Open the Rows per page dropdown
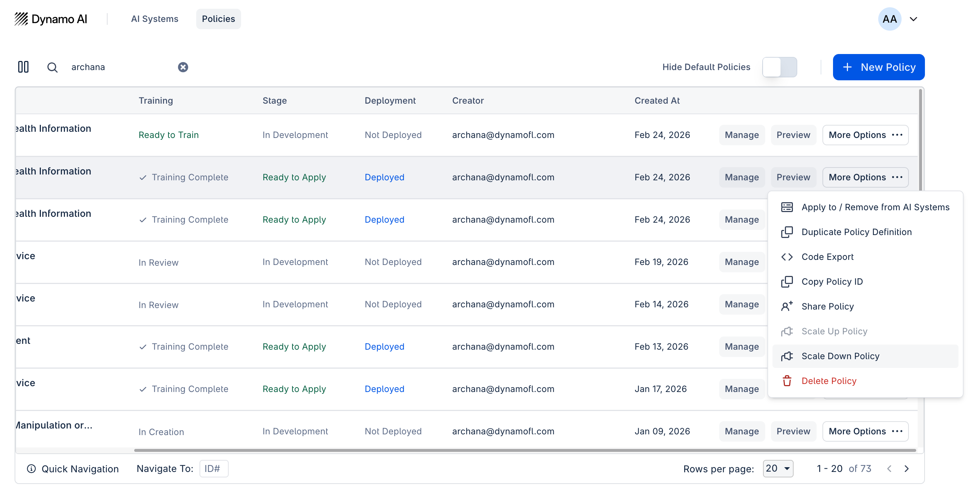Screen dimensions: 980x488 coord(778,468)
